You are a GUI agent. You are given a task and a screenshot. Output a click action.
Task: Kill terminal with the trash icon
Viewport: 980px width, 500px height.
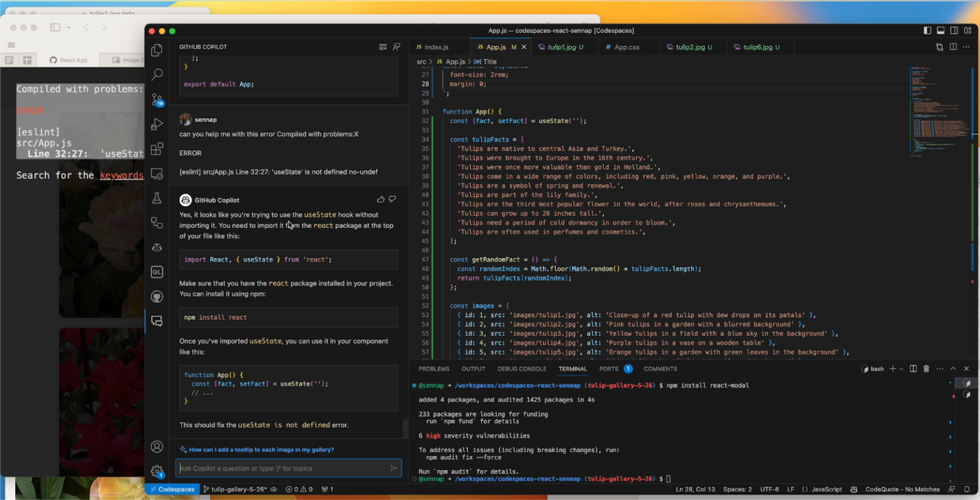(926, 369)
